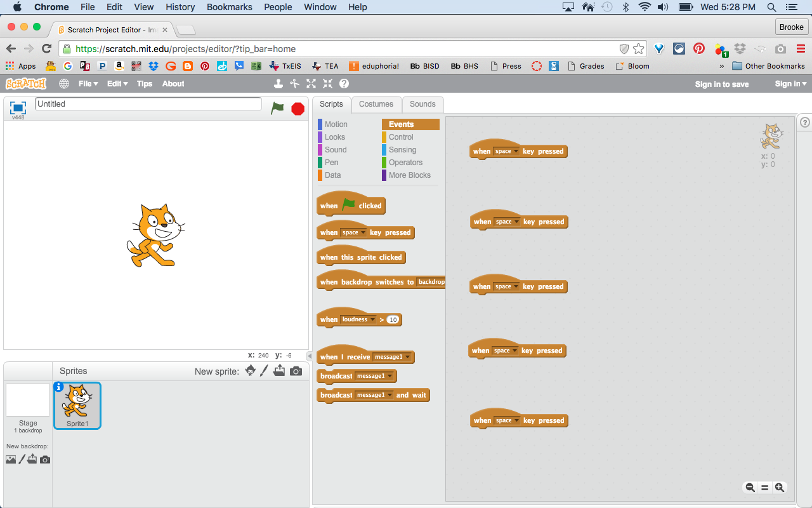Open the macOS Spotlight search icon

[x=772, y=7]
